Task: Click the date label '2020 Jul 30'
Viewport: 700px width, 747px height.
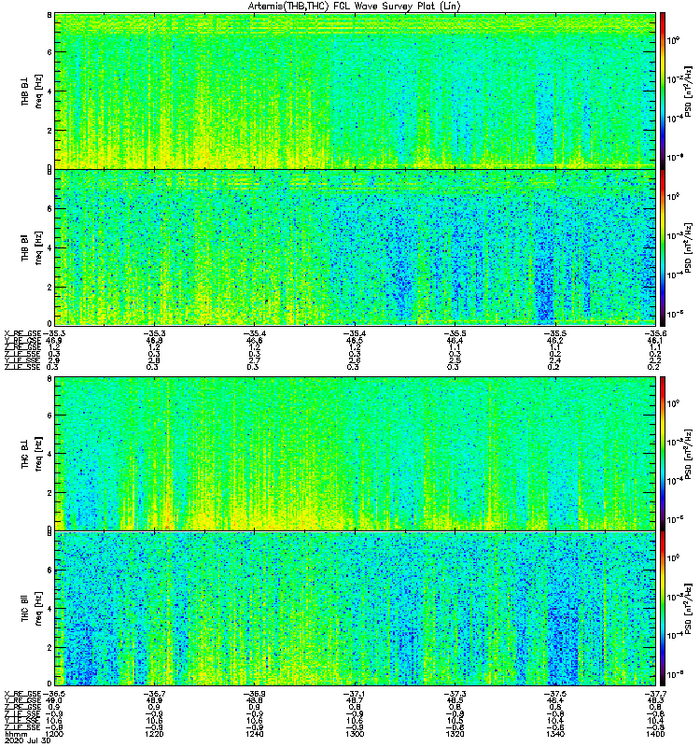Action: [28, 741]
